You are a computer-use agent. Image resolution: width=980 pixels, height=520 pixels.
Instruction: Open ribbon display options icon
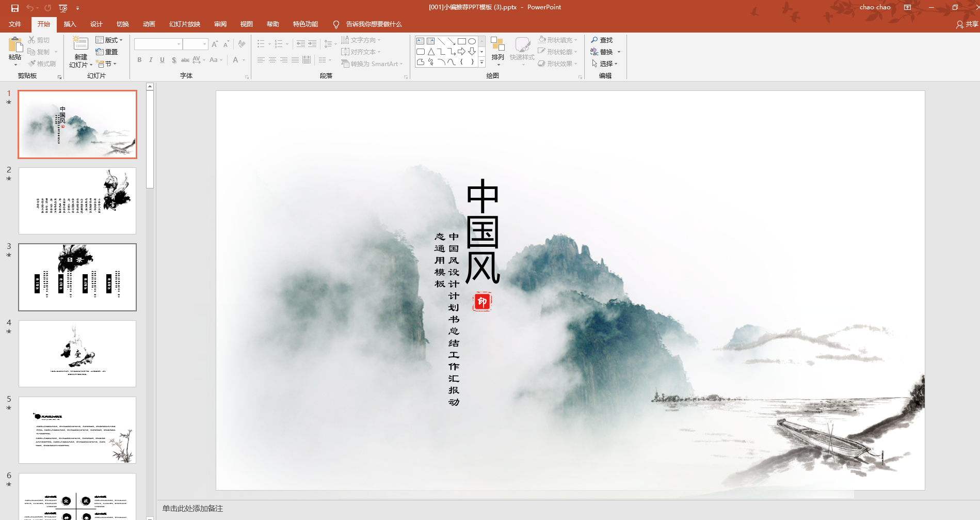[907, 7]
